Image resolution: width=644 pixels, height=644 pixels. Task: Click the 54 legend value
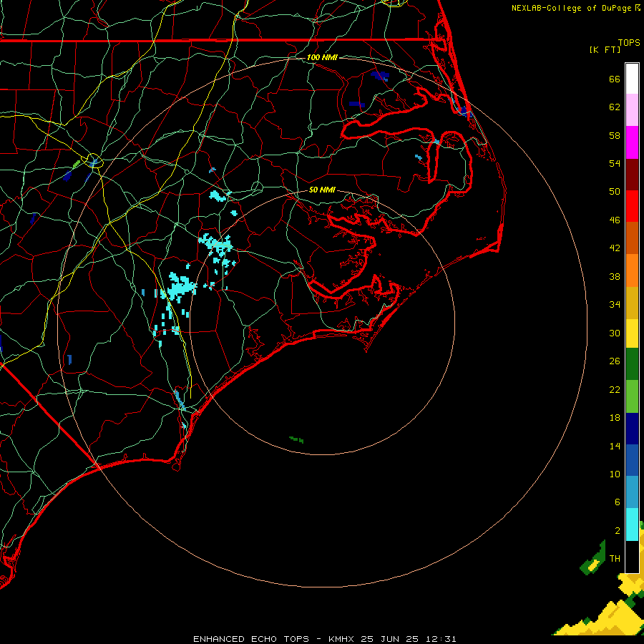point(615,163)
